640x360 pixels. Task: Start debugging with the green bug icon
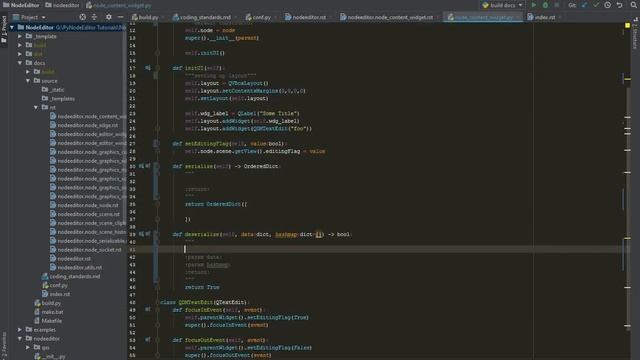point(545,5)
